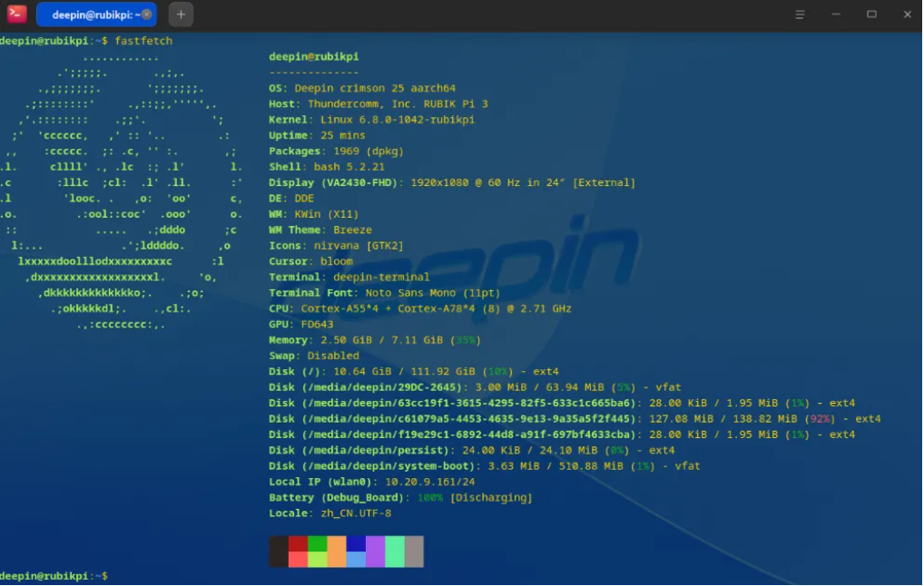Click the black color block
The width and height of the screenshot is (924, 586).
pyautogui.click(x=279, y=552)
